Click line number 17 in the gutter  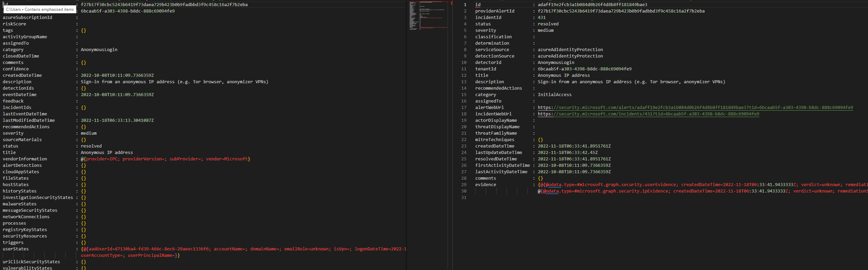(x=463, y=108)
